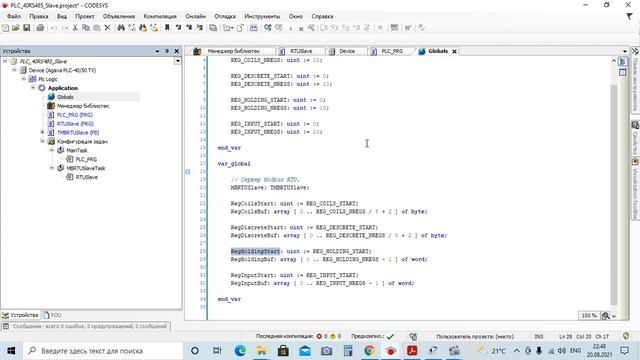This screenshot has width=640, height=360.
Task: Open the Windows notification center
Action: tap(624, 351)
